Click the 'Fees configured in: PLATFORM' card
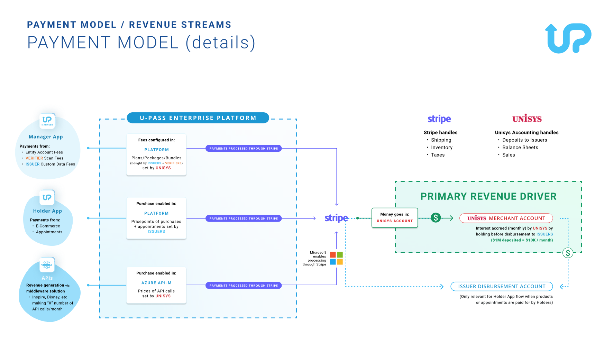Image resolution: width=604 pixels, height=364 pixels. [156, 155]
